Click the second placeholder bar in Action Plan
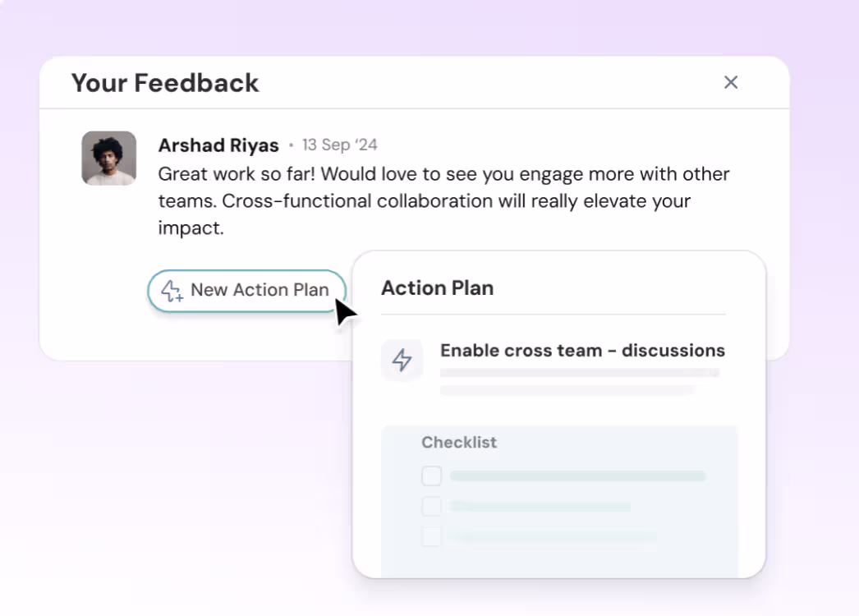Screen dimensions: 859x616 [567, 389]
